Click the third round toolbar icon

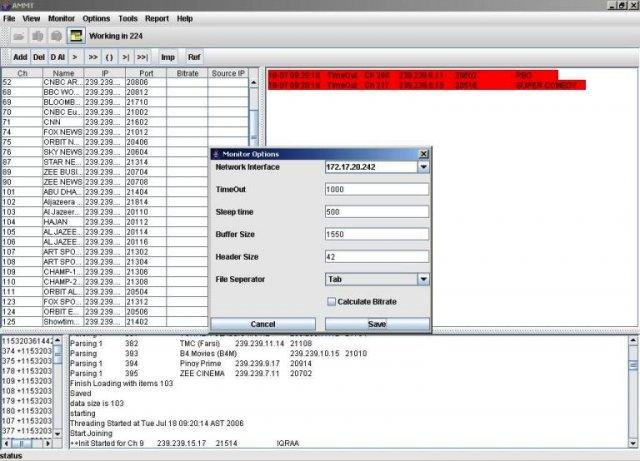(x=56, y=36)
